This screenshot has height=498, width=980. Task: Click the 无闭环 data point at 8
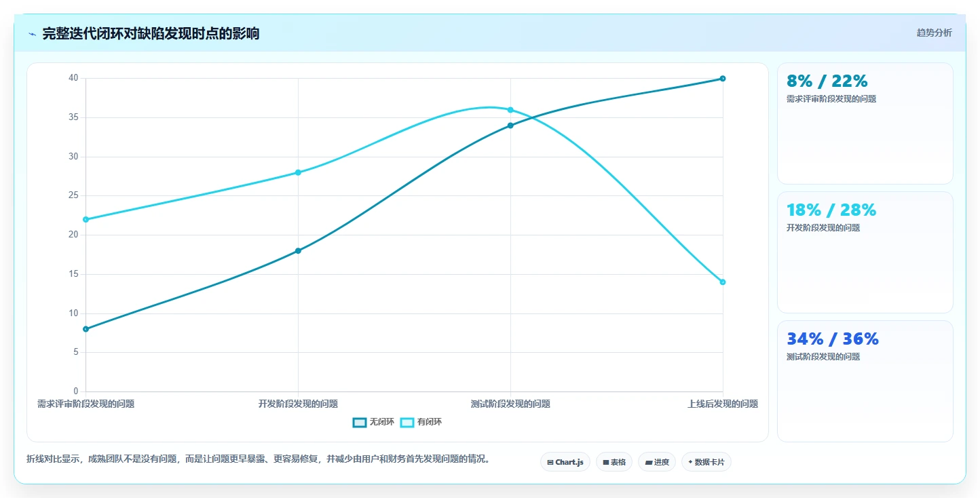click(86, 329)
